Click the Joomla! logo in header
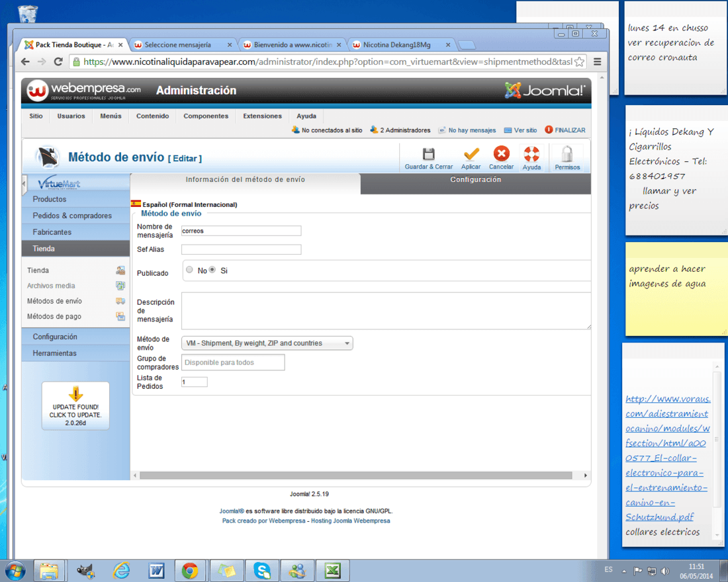Viewport: 728px width, 582px height. coord(545,90)
